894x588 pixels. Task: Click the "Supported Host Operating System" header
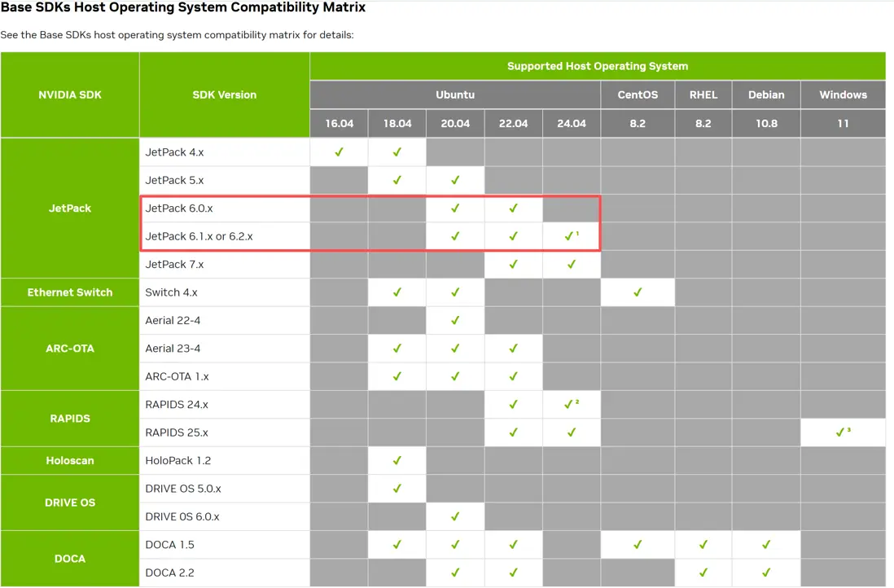coord(598,66)
